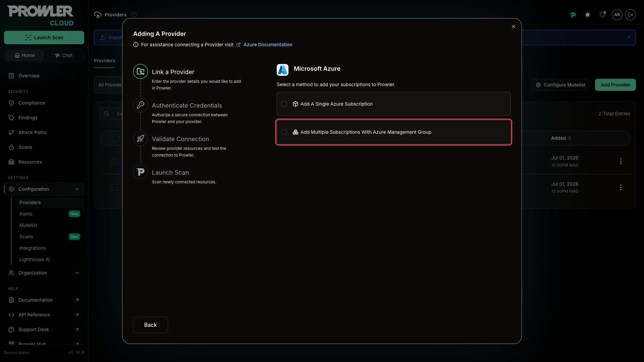
Task: Select Providers under Configuration
Action: (x=50, y=202)
